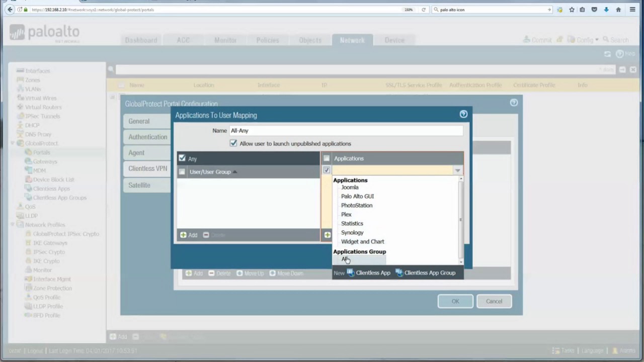Toggle Allow user to launch unpublished applications
644x362 pixels.
point(233,143)
